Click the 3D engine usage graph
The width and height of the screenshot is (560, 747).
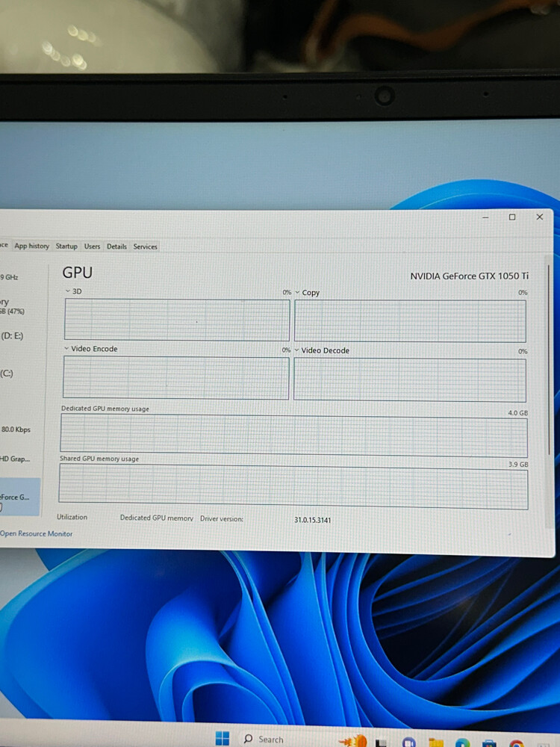coord(177,320)
